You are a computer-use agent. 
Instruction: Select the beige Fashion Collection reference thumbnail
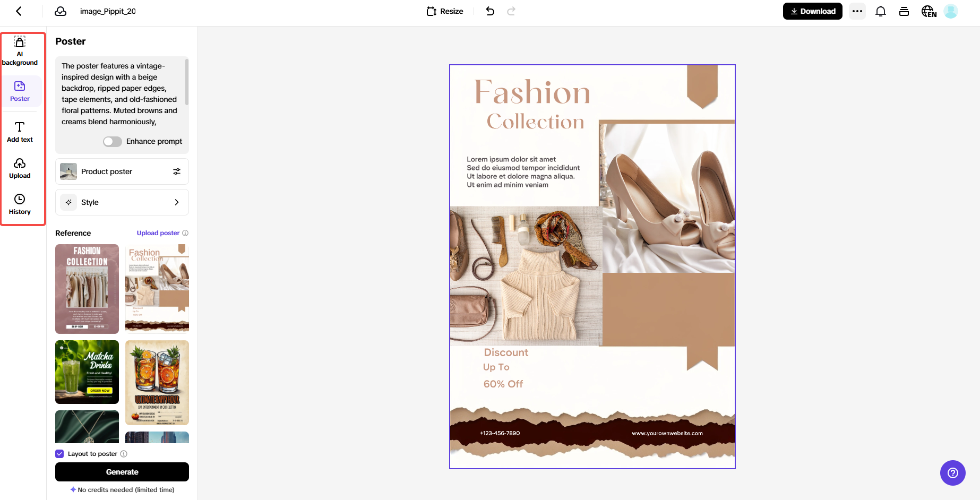(x=157, y=288)
